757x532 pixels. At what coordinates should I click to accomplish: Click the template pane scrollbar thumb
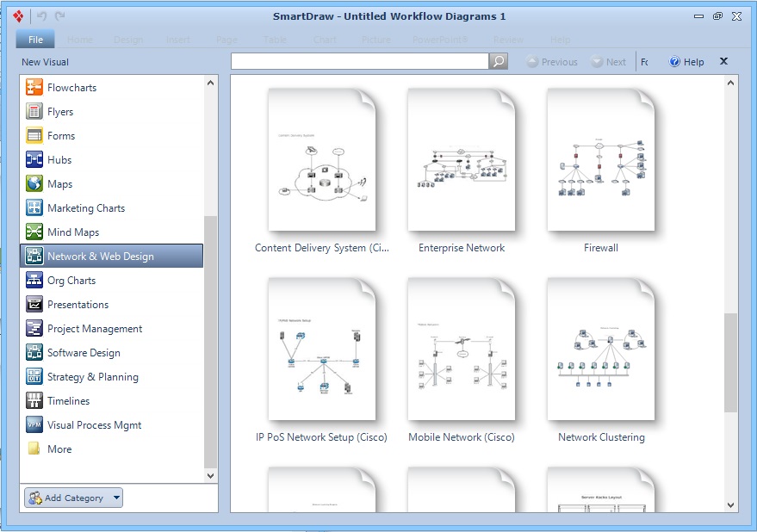(x=730, y=362)
